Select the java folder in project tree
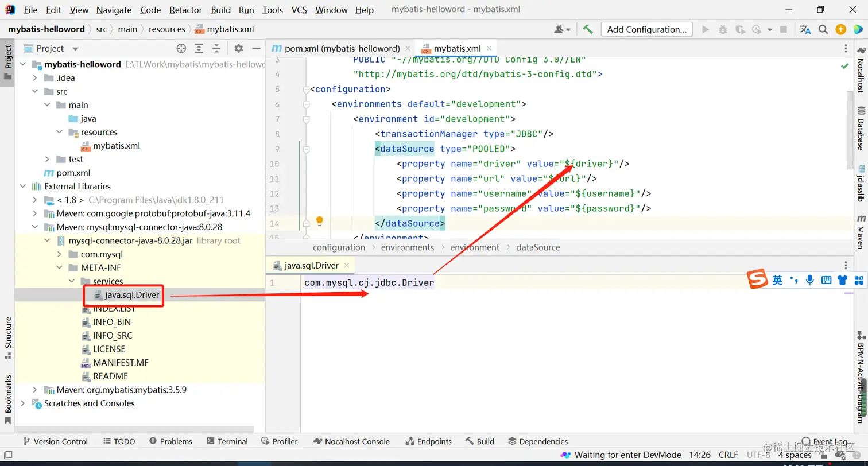 pos(88,119)
